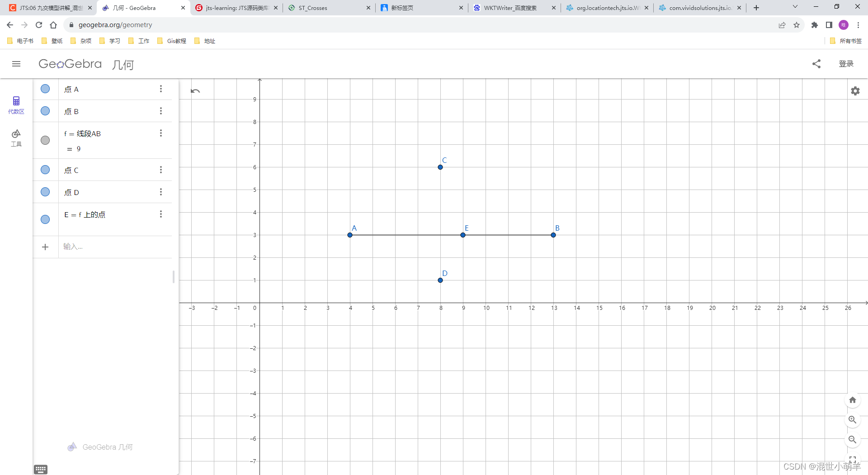The image size is (868, 475).
Task: Open the more options menu for 点 D
Action: point(160,192)
